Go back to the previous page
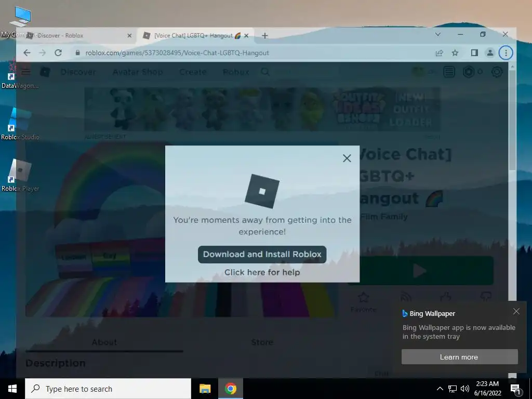This screenshot has width=532, height=399. point(27,53)
